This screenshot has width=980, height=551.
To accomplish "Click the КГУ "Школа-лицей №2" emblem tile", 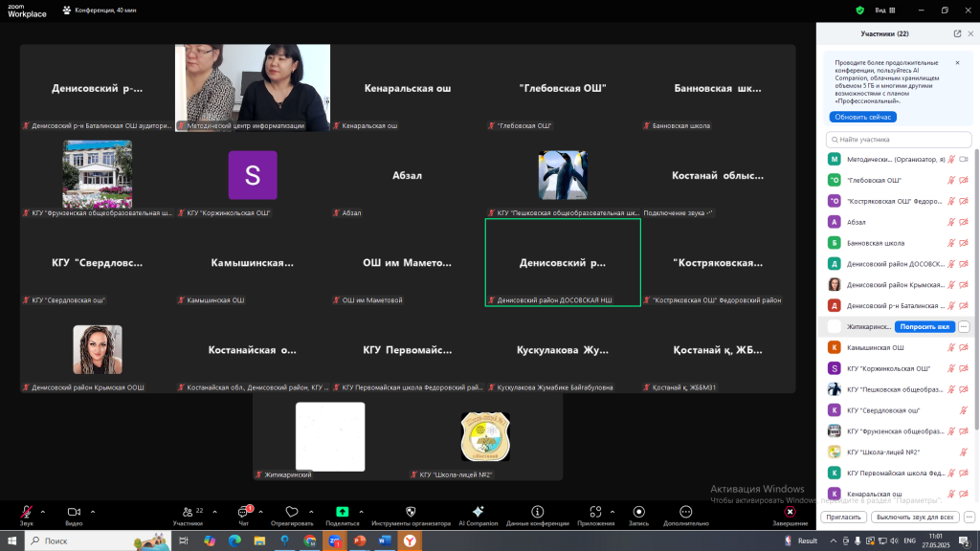I will [x=485, y=436].
